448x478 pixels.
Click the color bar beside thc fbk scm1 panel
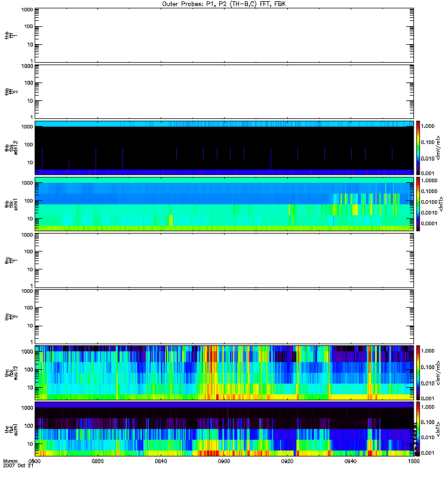[x=418, y=429]
